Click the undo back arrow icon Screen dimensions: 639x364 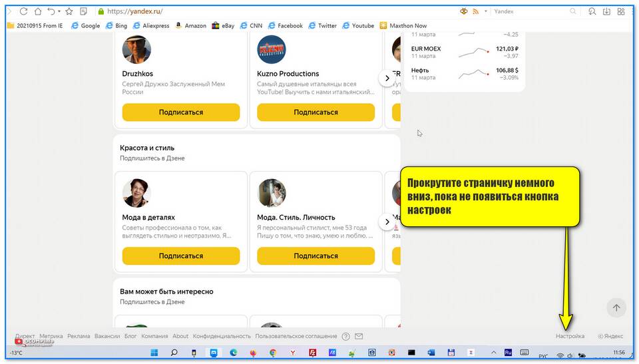pyautogui.click(x=51, y=11)
